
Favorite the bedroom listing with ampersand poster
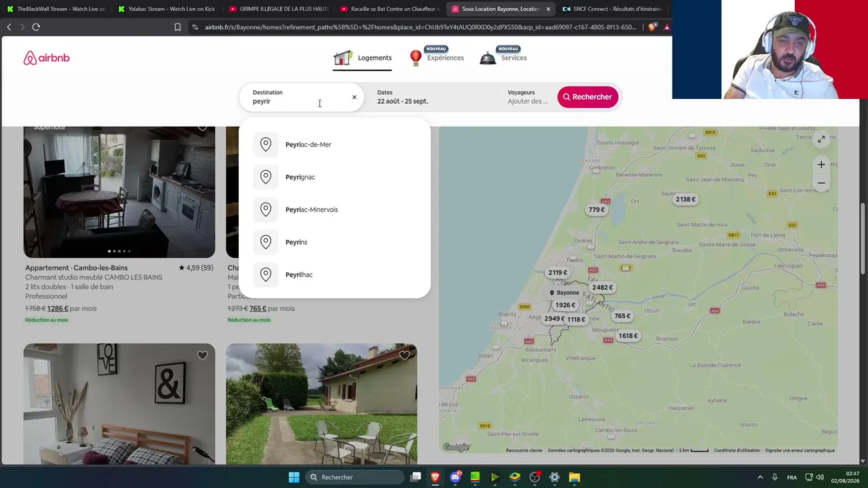click(202, 355)
